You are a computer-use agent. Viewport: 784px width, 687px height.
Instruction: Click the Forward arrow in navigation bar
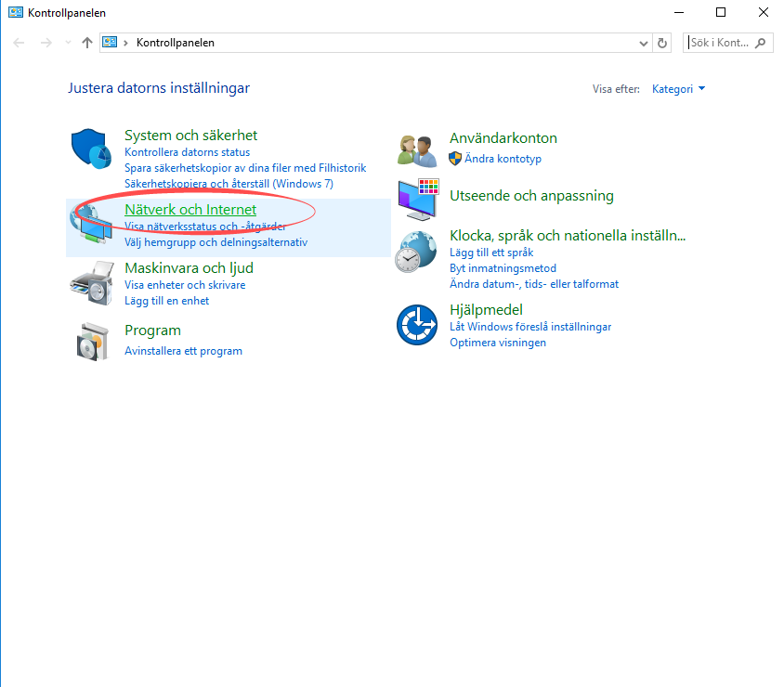(46, 43)
